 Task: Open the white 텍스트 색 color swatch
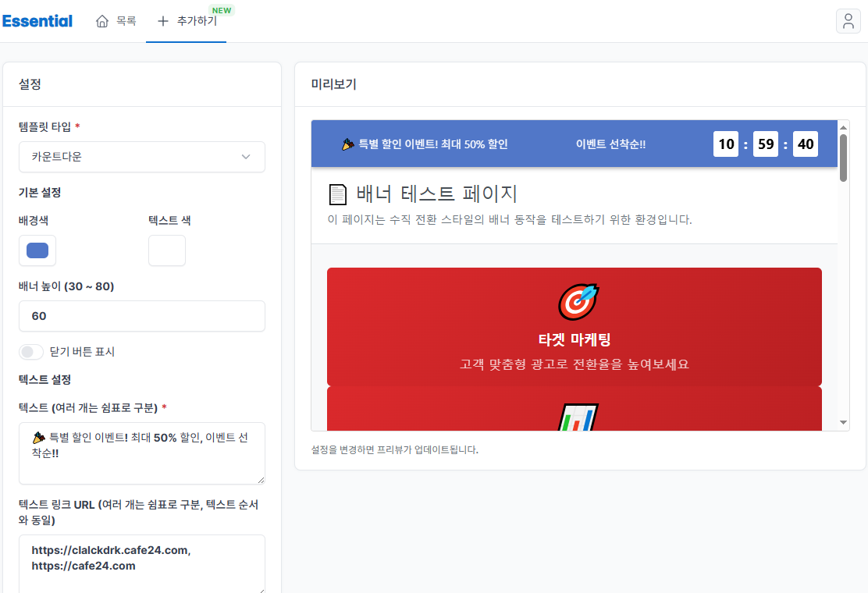[x=167, y=250]
